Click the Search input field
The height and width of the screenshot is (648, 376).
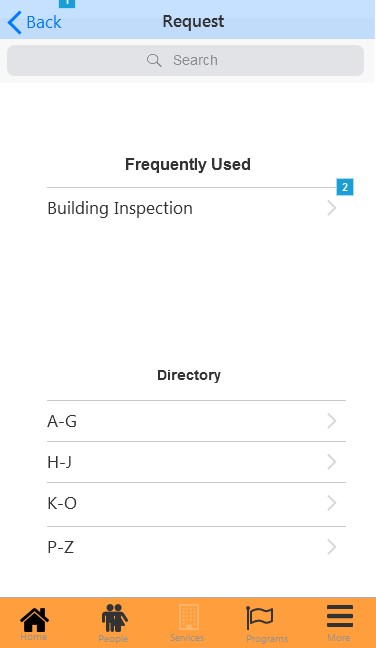186,60
